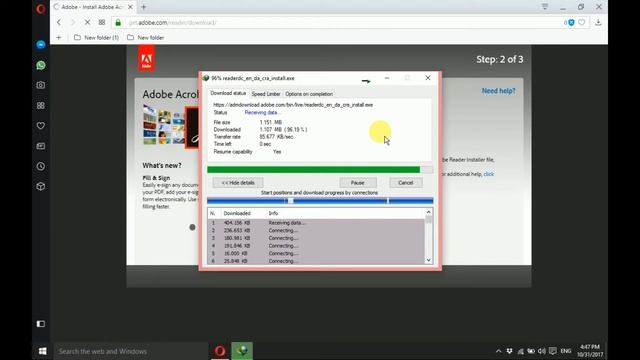Select connection row 2 in the list

(x=316, y=231)
